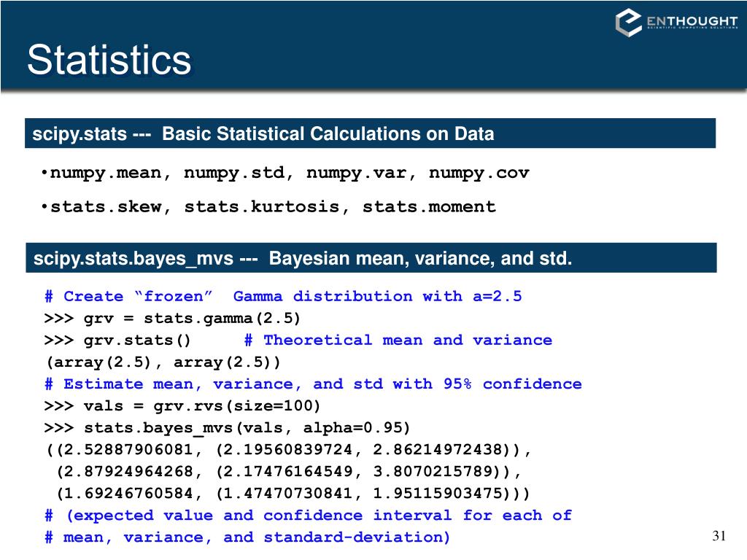The height and width of the screenshot is (560, 747).
Task: Click the ENTHOUGHT wordmark text
Action: pyautogui.click(x=692, y=21)
